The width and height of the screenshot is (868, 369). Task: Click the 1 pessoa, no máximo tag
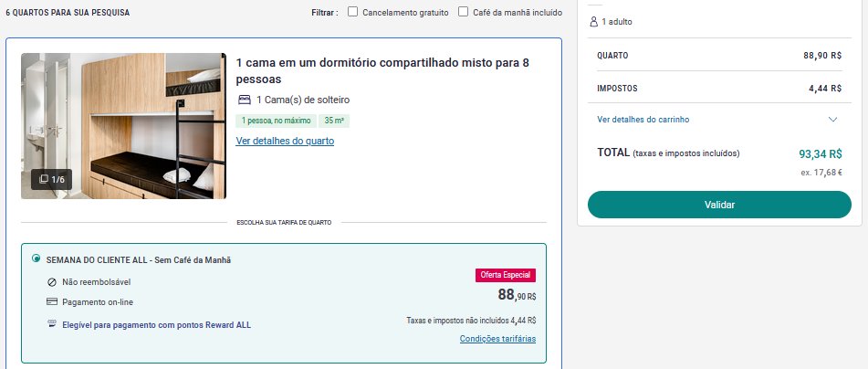click(276, 121)
